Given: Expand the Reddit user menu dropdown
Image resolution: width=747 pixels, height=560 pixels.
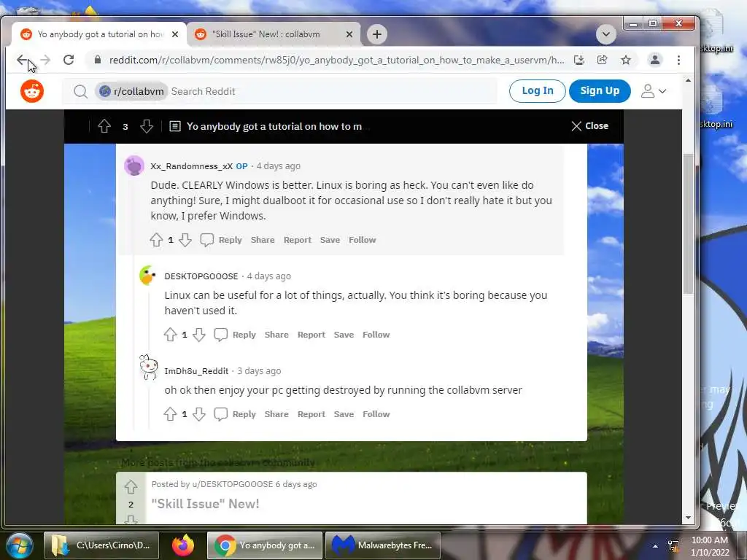Looking at the screenshot, I should (654, 91).
